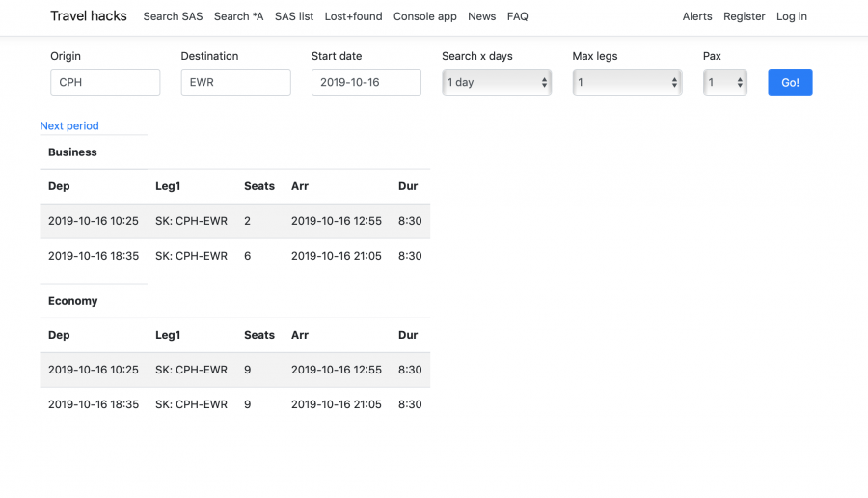Screen dimensions: 868x498
Task: Focus the Origin input field with CPH
Action: 105,83
